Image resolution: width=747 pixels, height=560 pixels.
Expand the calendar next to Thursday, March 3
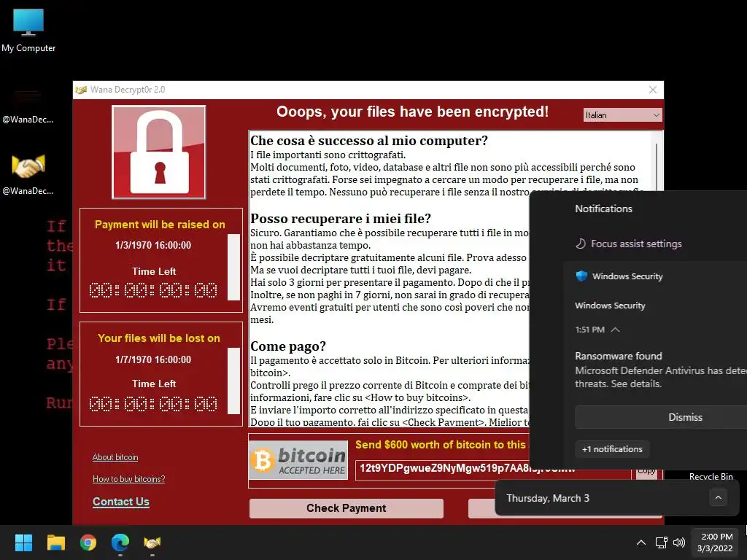tap(718, 497)
